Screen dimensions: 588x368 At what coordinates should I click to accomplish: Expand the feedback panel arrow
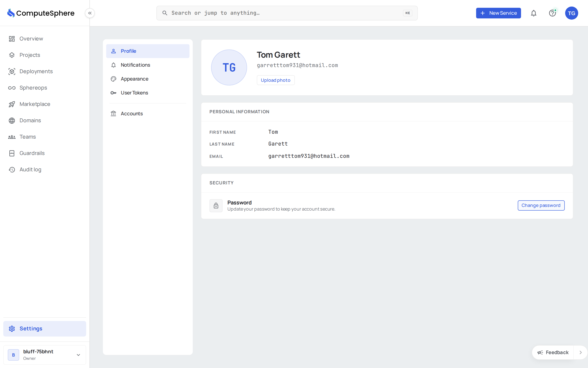tap(580, 352)
